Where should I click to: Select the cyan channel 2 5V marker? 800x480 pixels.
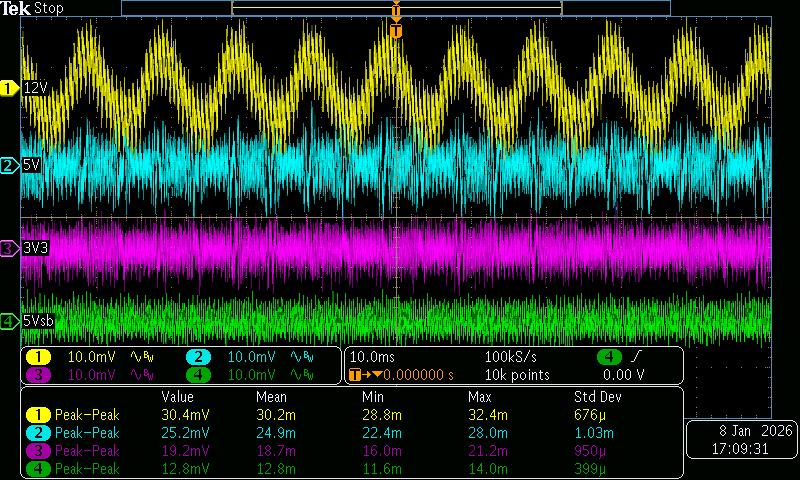pyautogui.click(x=9, y=165)
